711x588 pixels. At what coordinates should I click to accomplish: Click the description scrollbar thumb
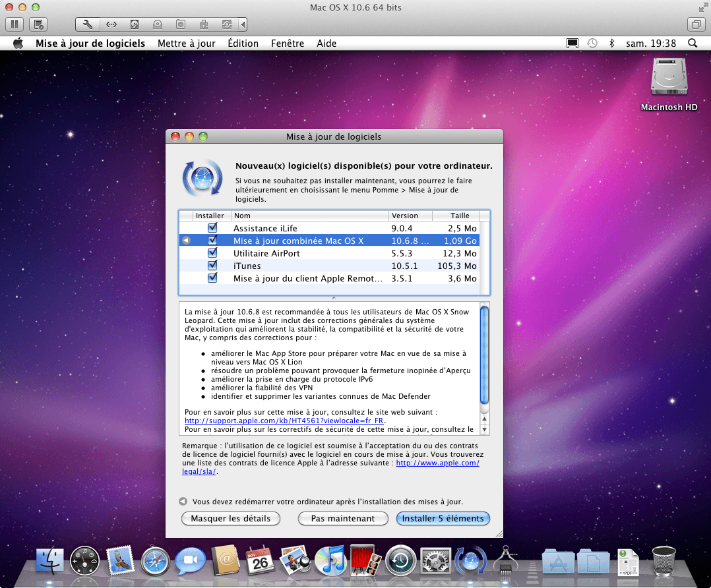coord(484,355)
